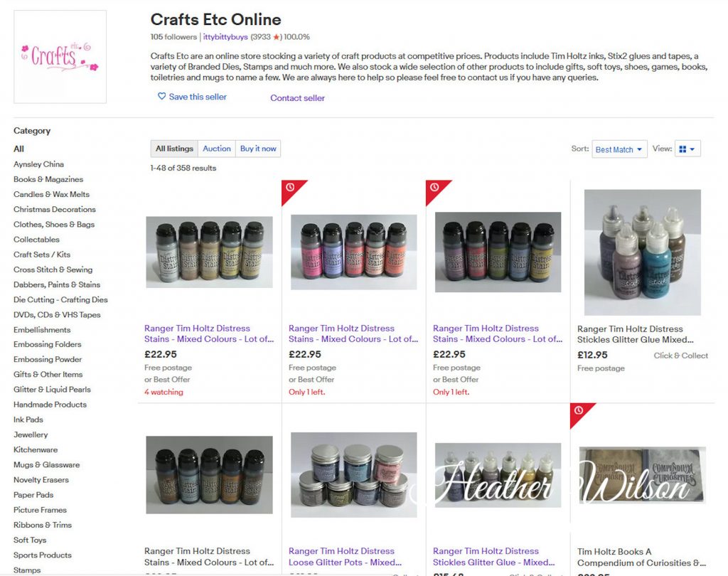Open Tim Holtz Books Compendium of Curiosities title
This screenshot has height=576, width=728.
[x=642, y=557]
